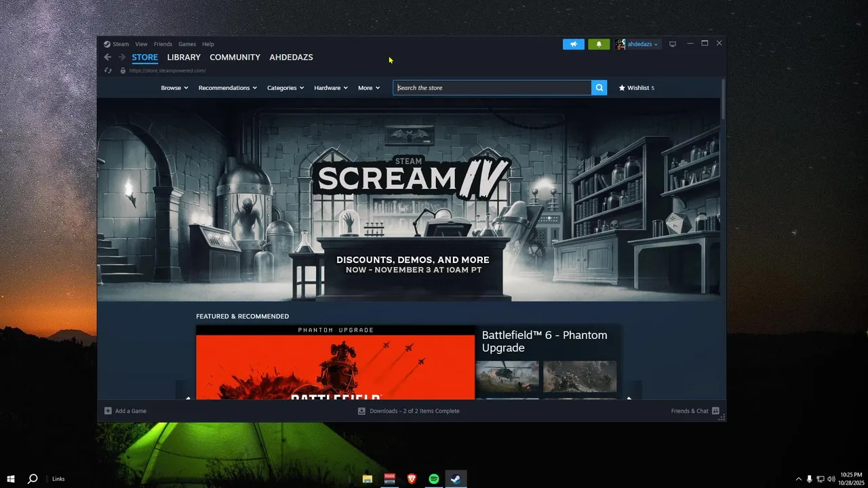868x488 pixels.
Task: Go forward with the right arrow icon
Action: coord(122,58)
